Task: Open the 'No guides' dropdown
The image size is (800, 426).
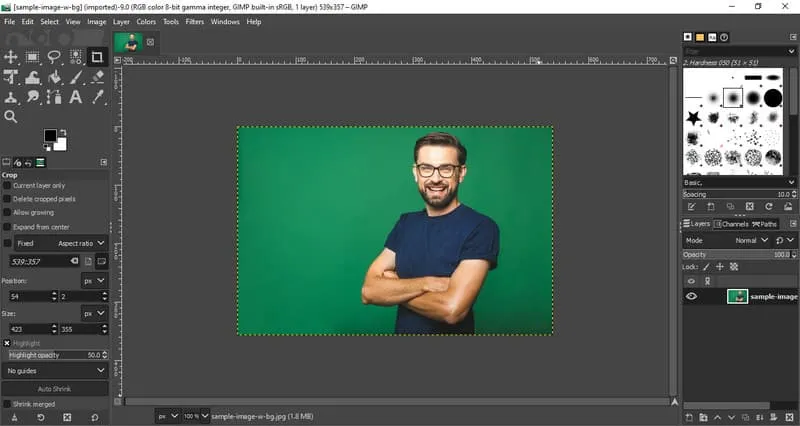Action: [54, 370]
